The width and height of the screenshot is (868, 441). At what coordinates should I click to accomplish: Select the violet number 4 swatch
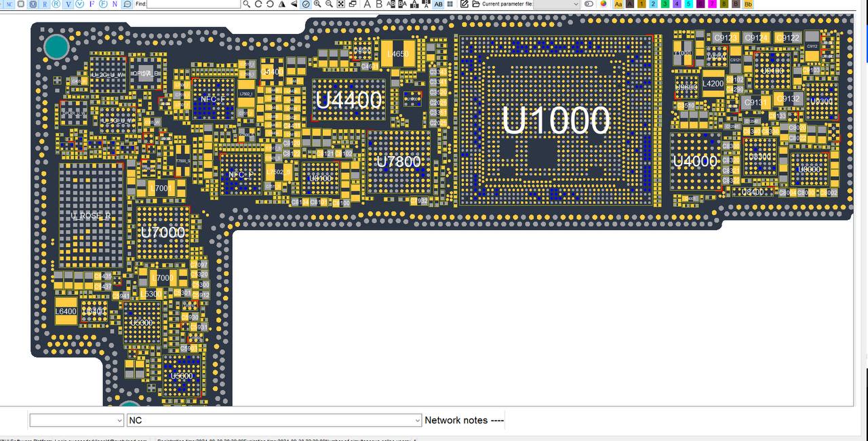click(x=677, y=4)
